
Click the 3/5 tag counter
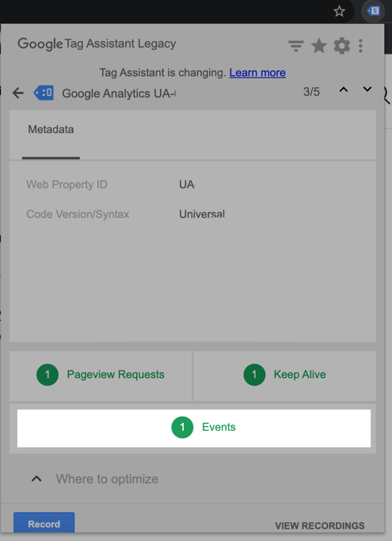[x=311, y=92]
